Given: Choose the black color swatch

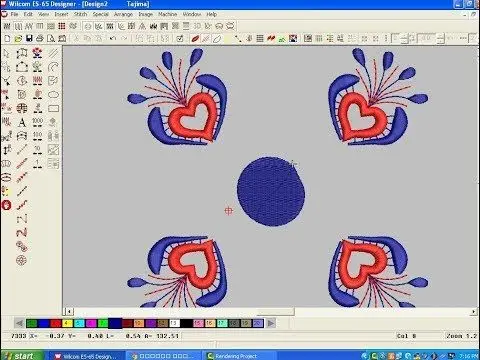Looking at the screenshot, I should pos(186,323).
